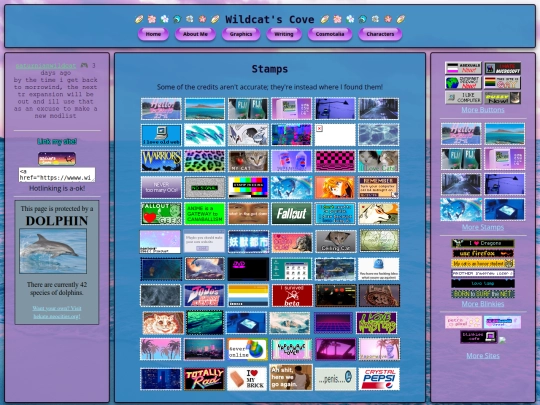Select the orange psychedelic cat face stamp
This screenshot has height=405, width=540.
[x=163, y=323]
